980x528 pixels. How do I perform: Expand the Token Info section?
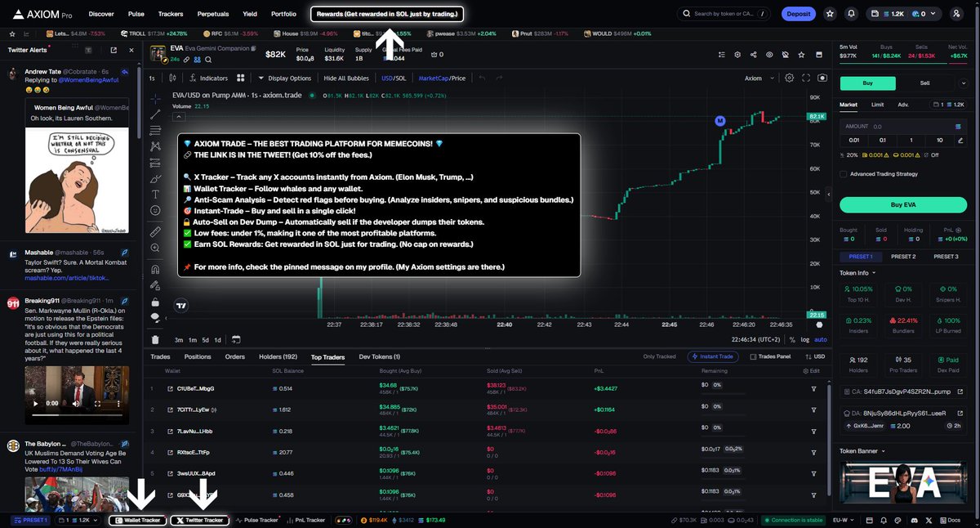pos(857,273)
